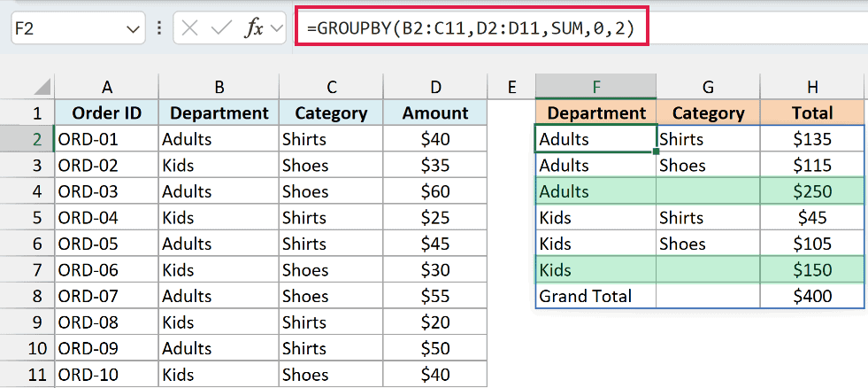This screenshot has height=388, width=868.
Task: Select the Kids department cell in row 3
Action: pyautogui.click(x=219, y=166)
